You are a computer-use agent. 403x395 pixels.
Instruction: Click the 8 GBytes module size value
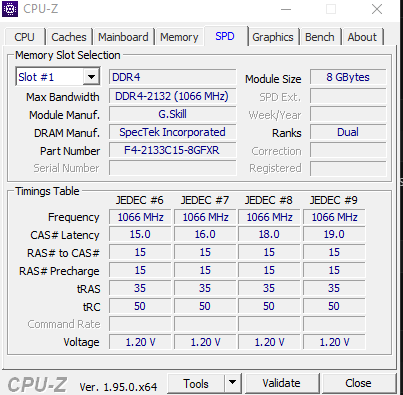click(x=348, y=77)
